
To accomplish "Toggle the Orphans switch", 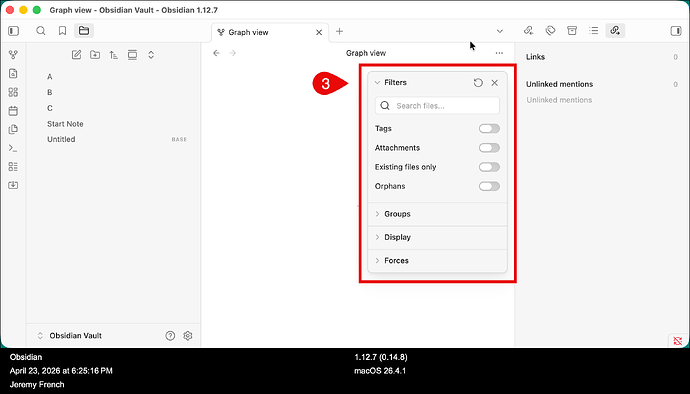I will pyautogui.click(x=489, y=186).
